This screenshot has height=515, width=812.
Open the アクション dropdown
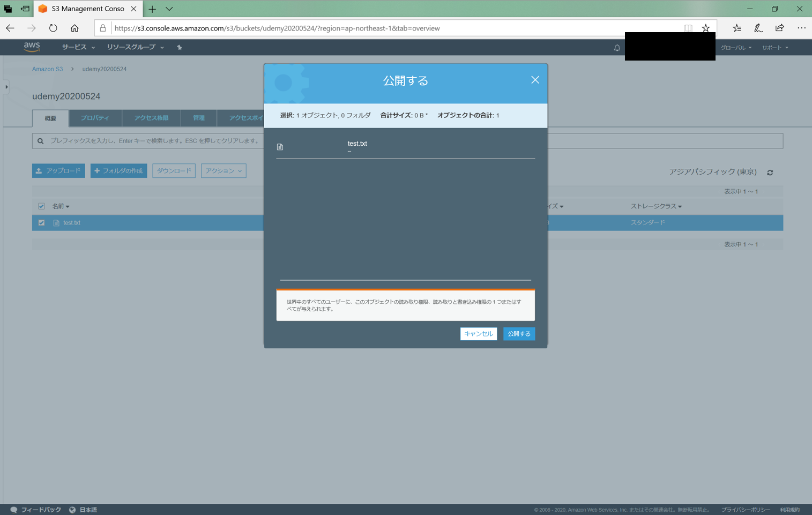pos(224,171)
